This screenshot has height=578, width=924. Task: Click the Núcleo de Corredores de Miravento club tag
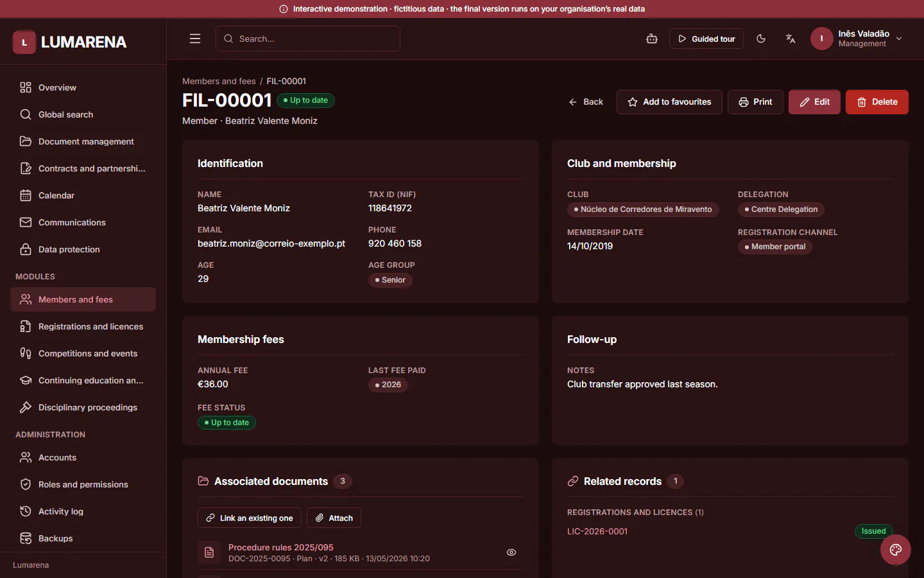tap(643, 209)
